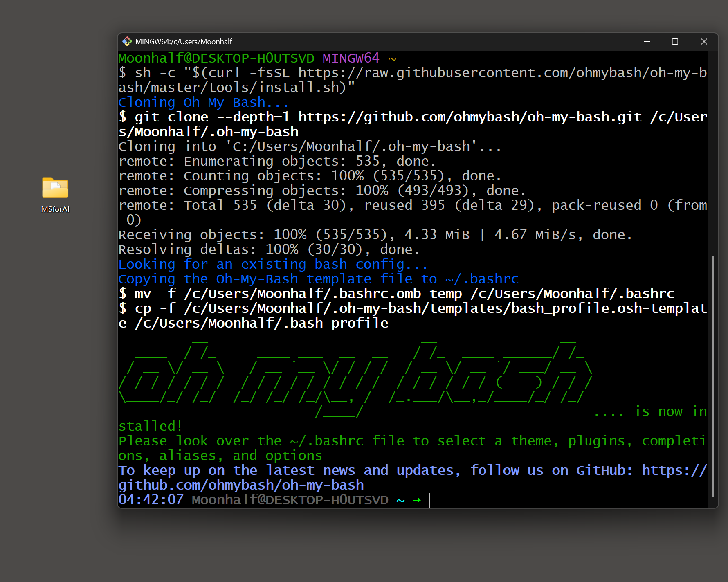Click the 'remote: Compressing objects' line

pos(322,191)
